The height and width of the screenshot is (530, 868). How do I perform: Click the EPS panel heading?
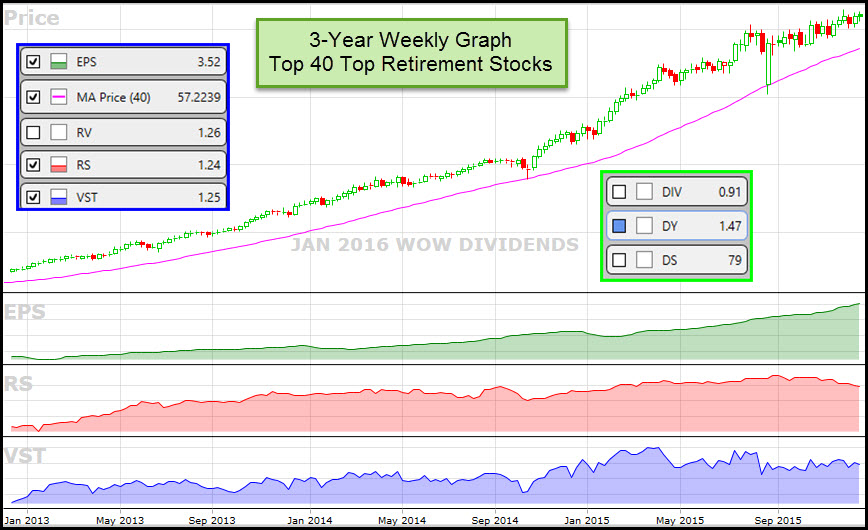[x=25, y=312]
